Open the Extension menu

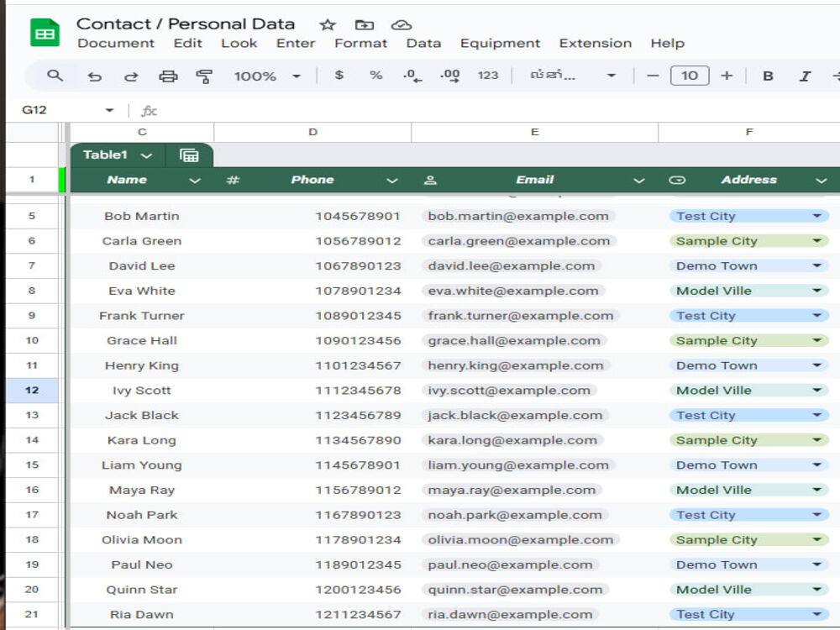click(596, 44)
